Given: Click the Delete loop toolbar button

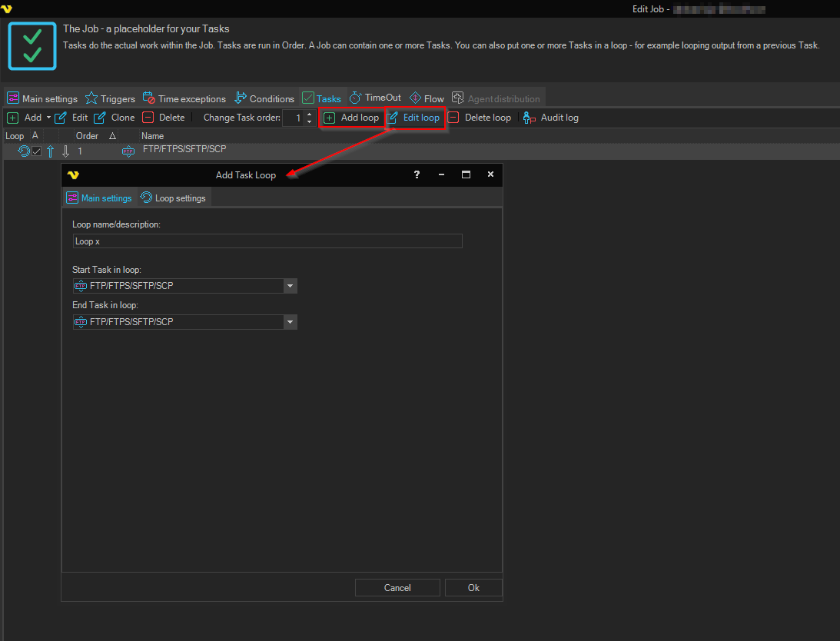Looking at the screenshot, I should (x=480, y=118).
